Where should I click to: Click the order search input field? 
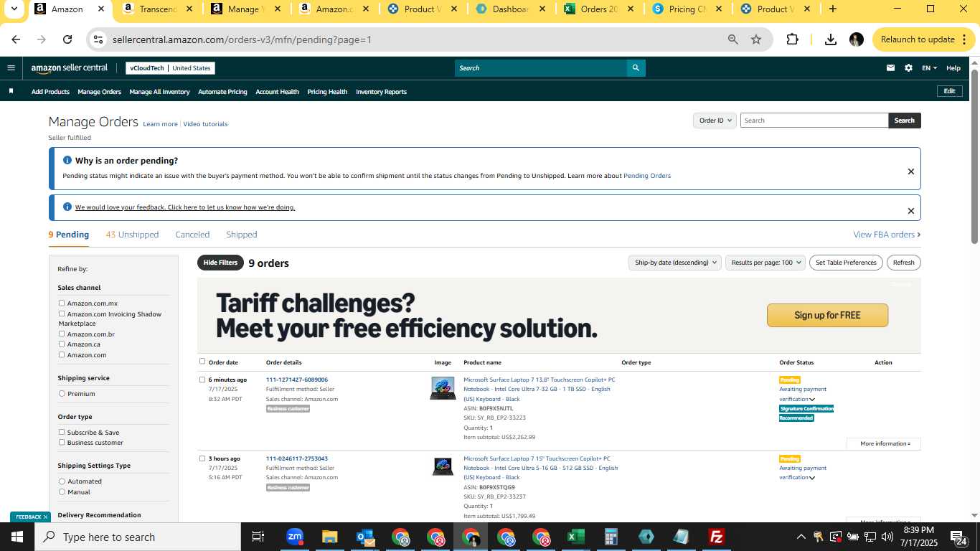[814, 121]
